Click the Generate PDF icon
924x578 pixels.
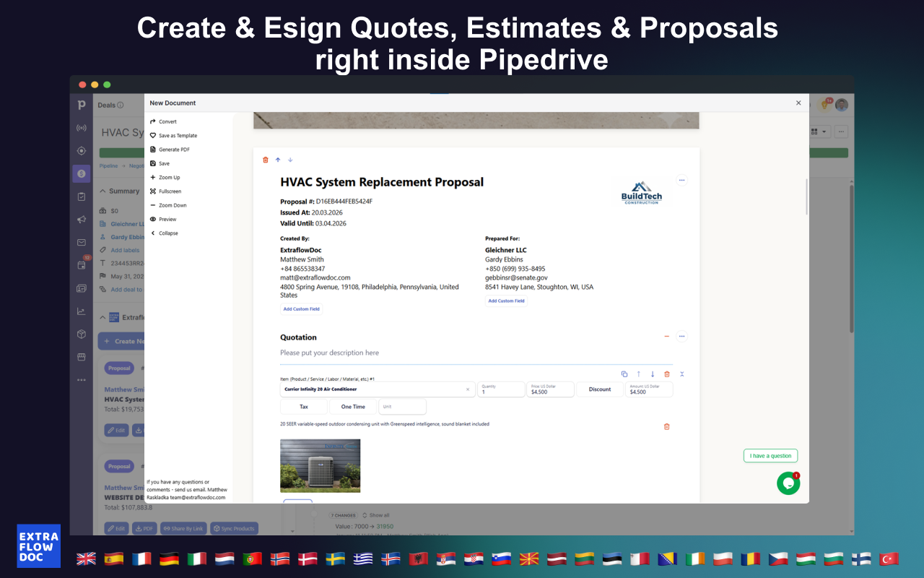[153, 150]
